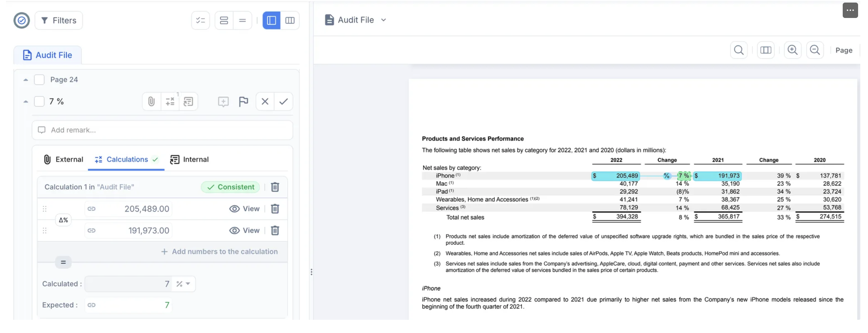Click the circular checkmark logo icon
Screen dimensions: 868x333
coord(22,21)
